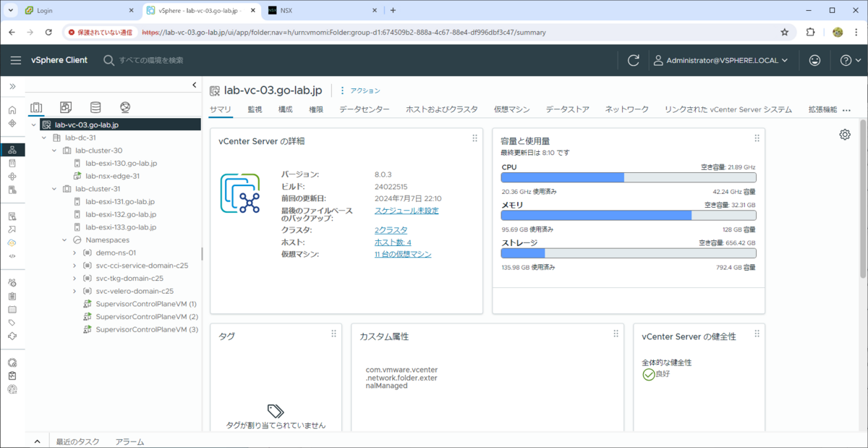Expand svc-cci-service-domain-c25 namespace

[75, 266]
